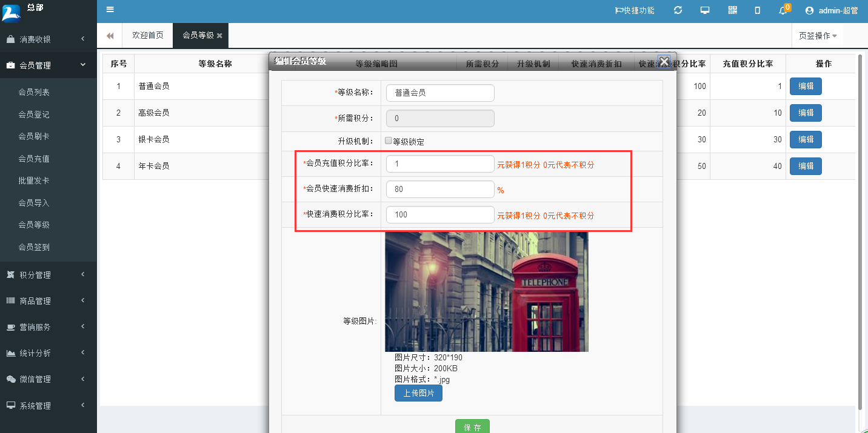Click the back-arrows tab navigation icon
The image size is (868, 433).
(x=110, y=35)
